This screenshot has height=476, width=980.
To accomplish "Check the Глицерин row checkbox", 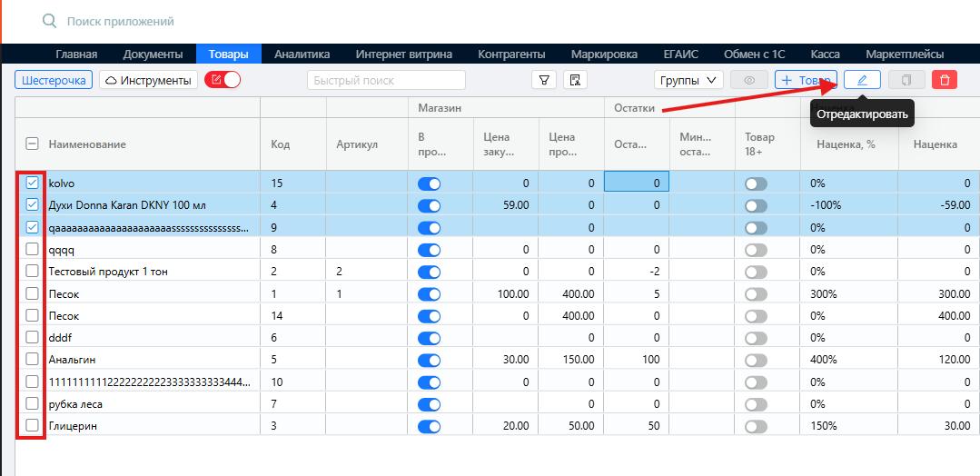I will click(32, 425).
